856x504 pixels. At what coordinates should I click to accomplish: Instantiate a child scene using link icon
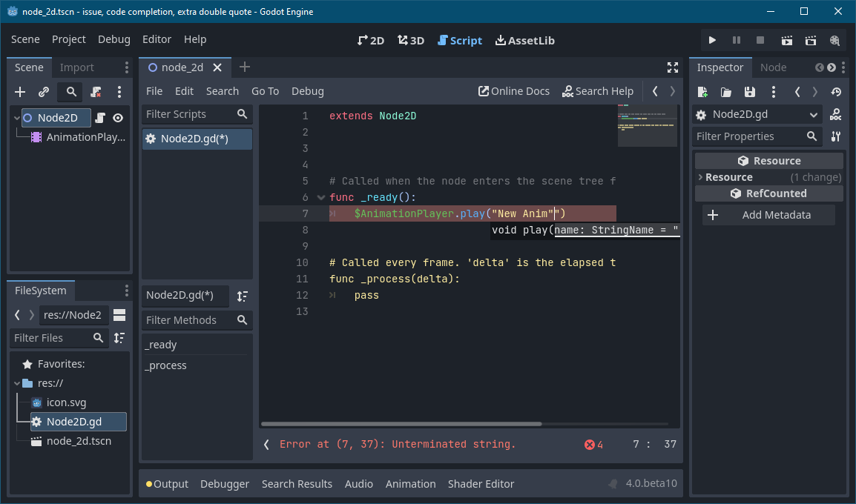43,92
